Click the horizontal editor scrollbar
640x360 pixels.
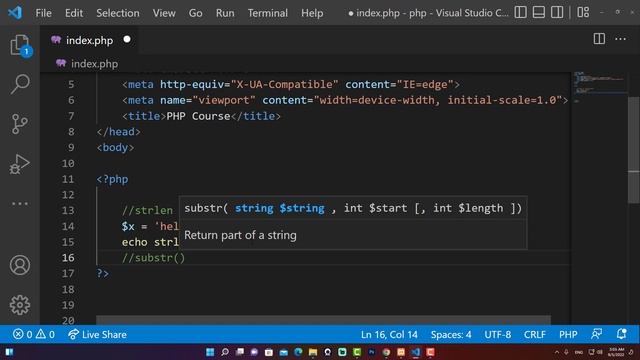point(323,320)
